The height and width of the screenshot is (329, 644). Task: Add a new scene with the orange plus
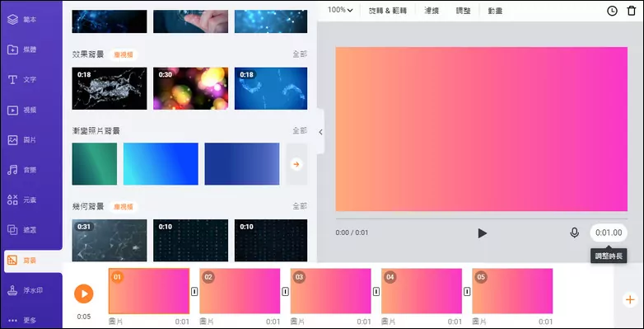pos(630,299)
